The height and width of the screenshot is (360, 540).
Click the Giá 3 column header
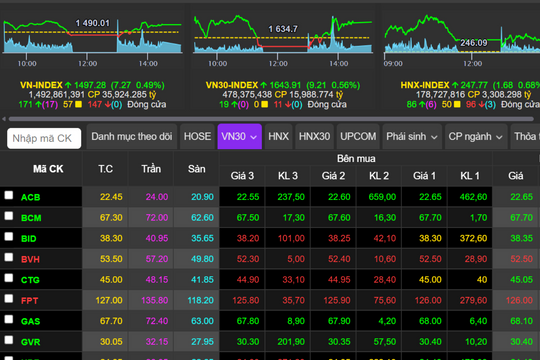242,176
